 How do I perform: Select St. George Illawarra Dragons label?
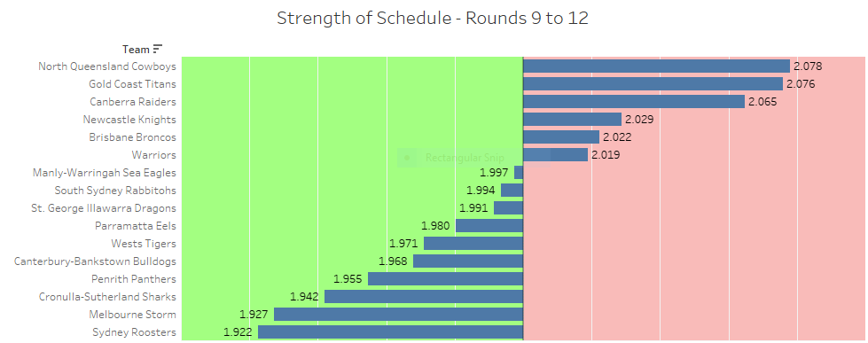click(x=104, y=208)
